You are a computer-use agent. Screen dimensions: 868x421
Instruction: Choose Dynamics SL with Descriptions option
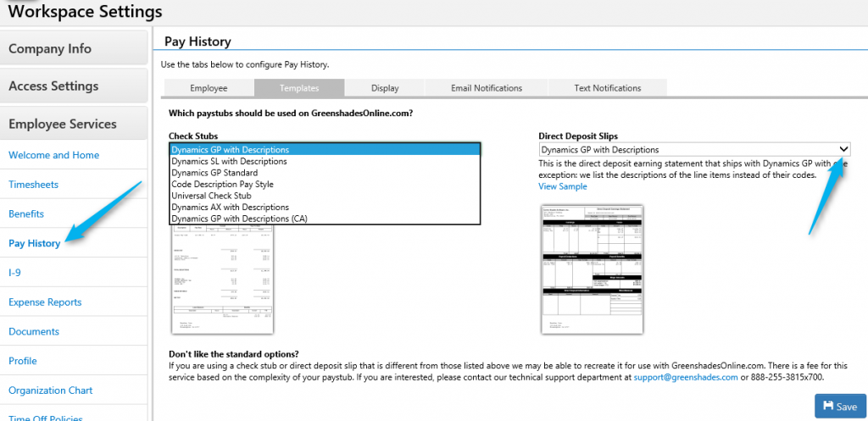tap(325, 162)
